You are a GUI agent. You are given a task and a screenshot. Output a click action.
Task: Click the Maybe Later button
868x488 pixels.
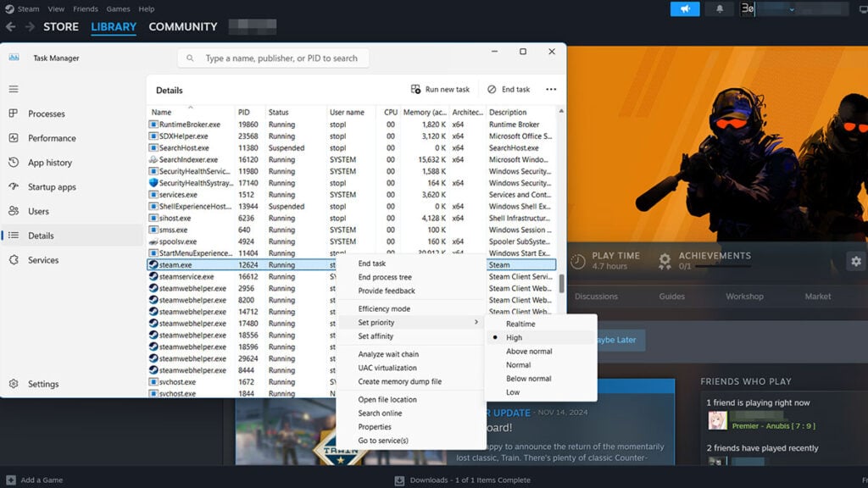(619, 339)
